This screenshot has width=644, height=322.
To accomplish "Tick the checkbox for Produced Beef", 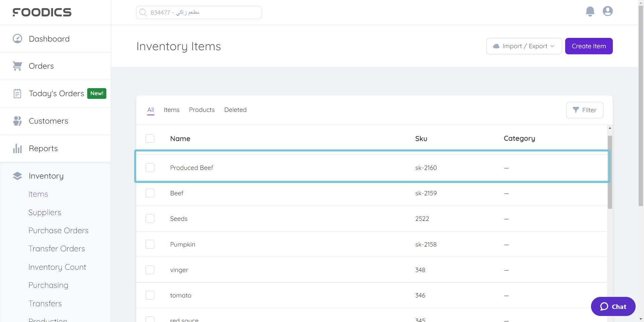I will click(x=150, y=168).
